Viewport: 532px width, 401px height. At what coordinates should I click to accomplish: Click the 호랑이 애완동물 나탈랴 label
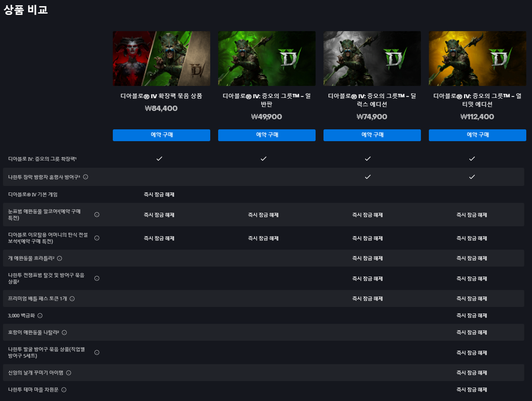point(33,333)
